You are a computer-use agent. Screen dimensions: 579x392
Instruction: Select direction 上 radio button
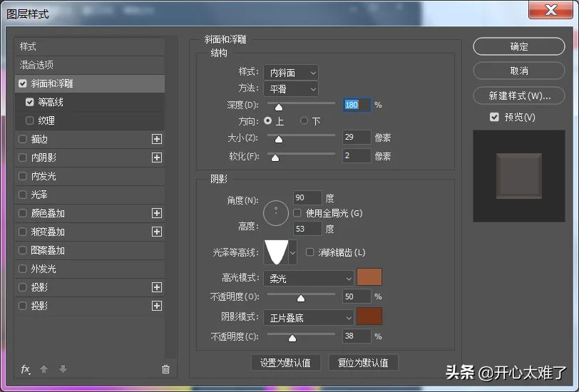[x=267, y=120]
